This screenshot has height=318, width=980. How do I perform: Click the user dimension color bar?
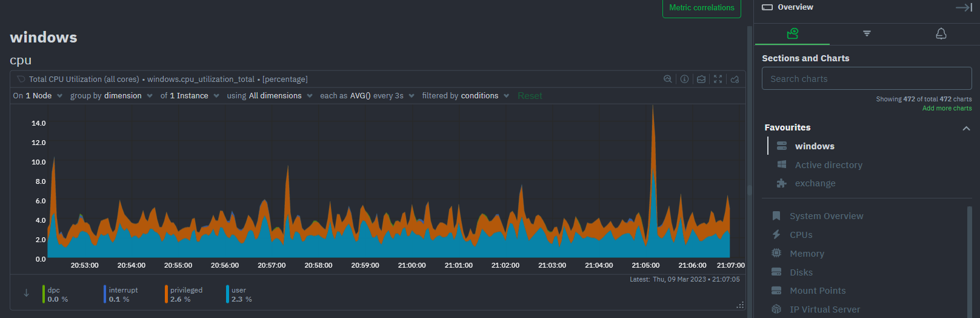click(227, 294)
